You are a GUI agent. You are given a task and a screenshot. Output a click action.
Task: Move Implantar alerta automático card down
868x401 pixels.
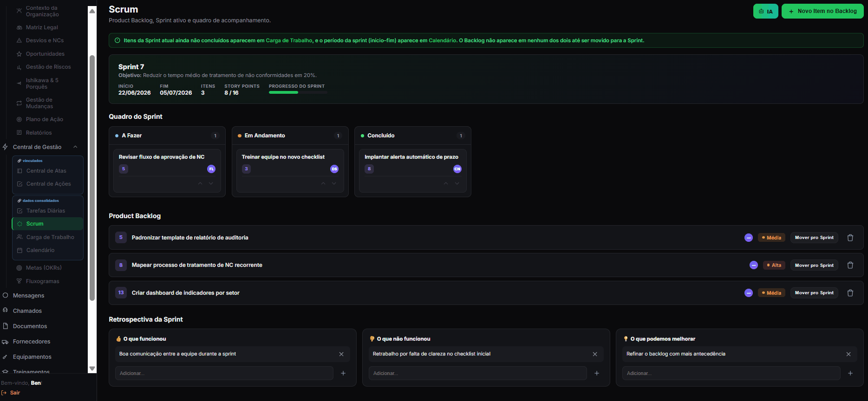click(457, 184)
